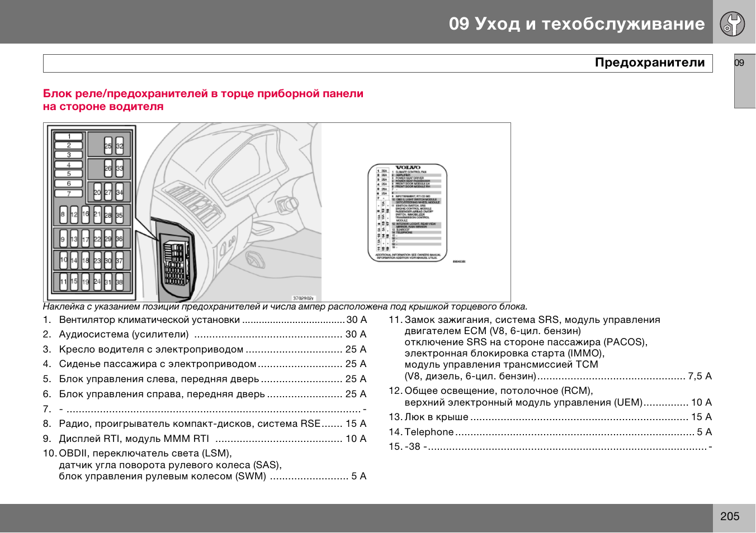Viewport: 756px width, 533px height.
Task: Click fuse slot 6 in the fuse diagram
Action: [x=69, y=183]
